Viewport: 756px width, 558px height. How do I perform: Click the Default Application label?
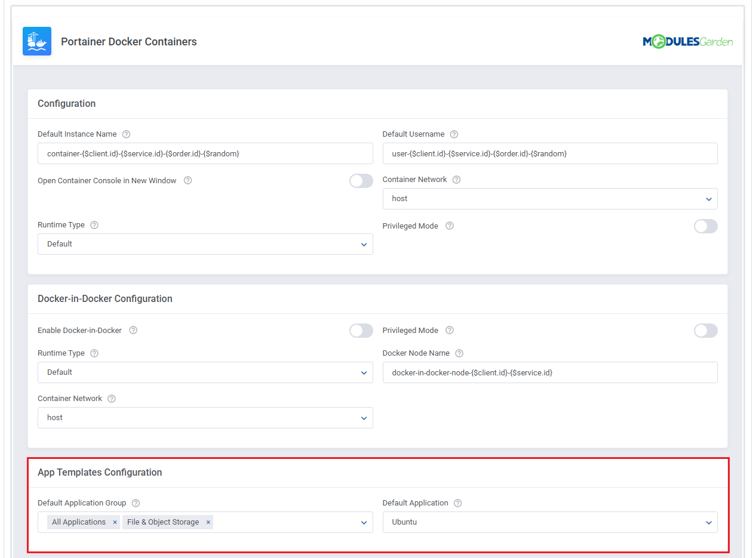(x=416, y=503)
